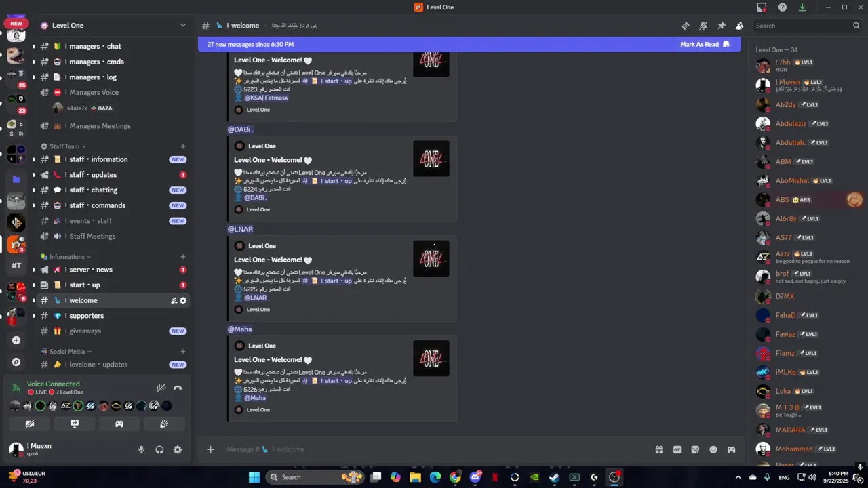Open managers log channel
Screen dimensions: 868x488
click(113, 77)
